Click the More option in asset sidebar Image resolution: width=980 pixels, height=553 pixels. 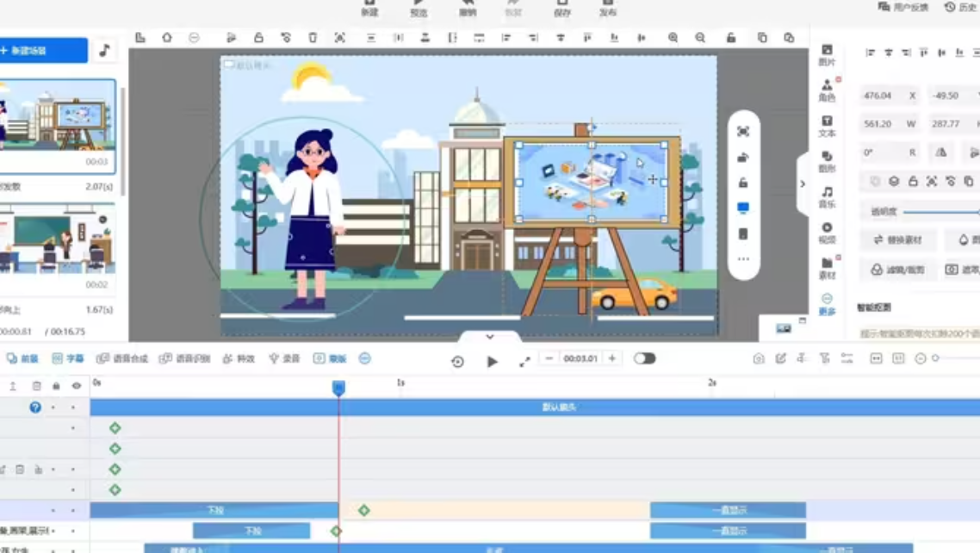(827, 304)
